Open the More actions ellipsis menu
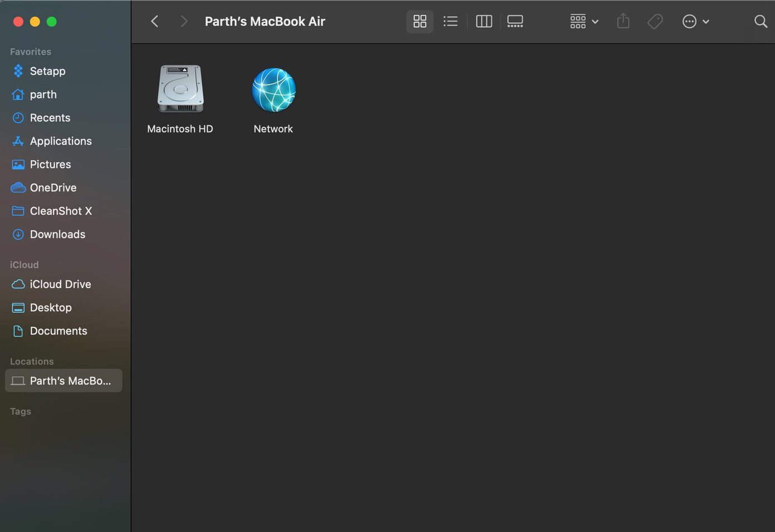 click(689, 22)
